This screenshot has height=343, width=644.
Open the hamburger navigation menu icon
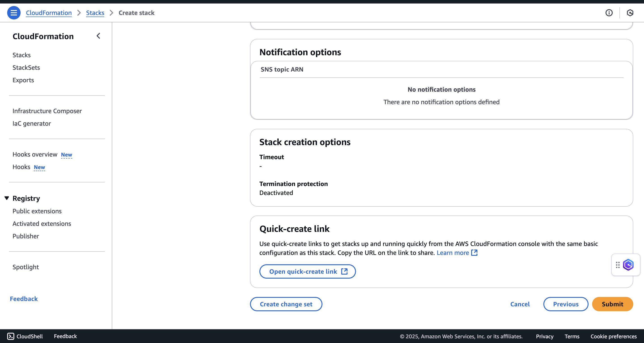tap(14, 13)
